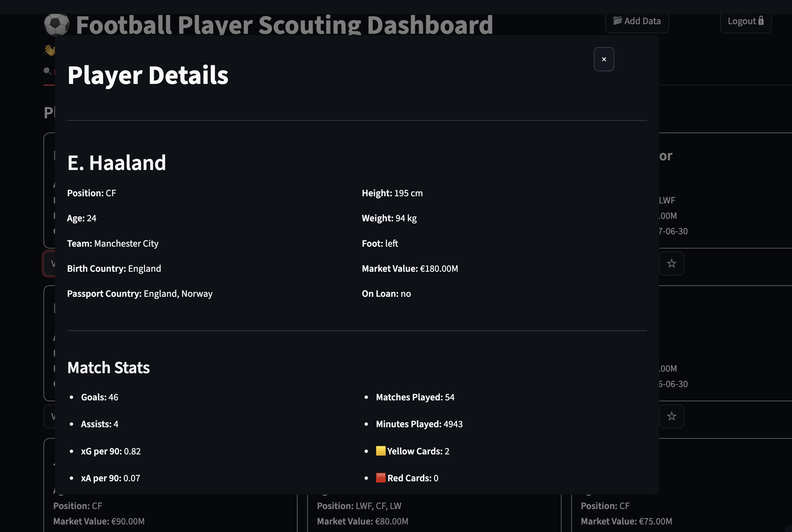
Task: Click the Passport Country England, Norway text
Action: [x=140, y=294]
